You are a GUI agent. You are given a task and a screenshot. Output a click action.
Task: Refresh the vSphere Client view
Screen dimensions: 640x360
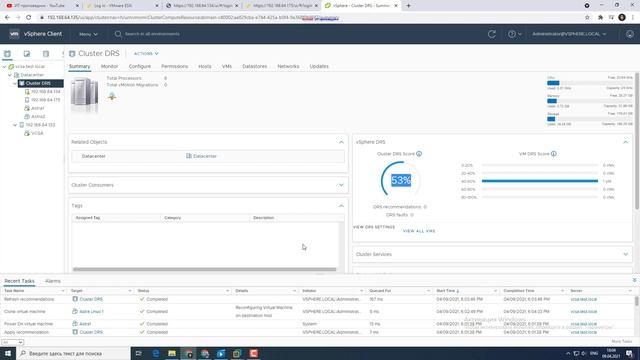[491, 34]
